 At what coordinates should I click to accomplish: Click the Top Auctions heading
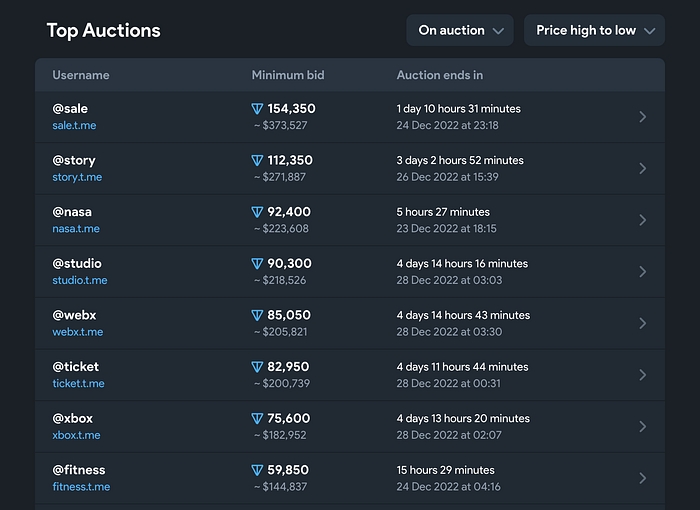coord(103,30)
